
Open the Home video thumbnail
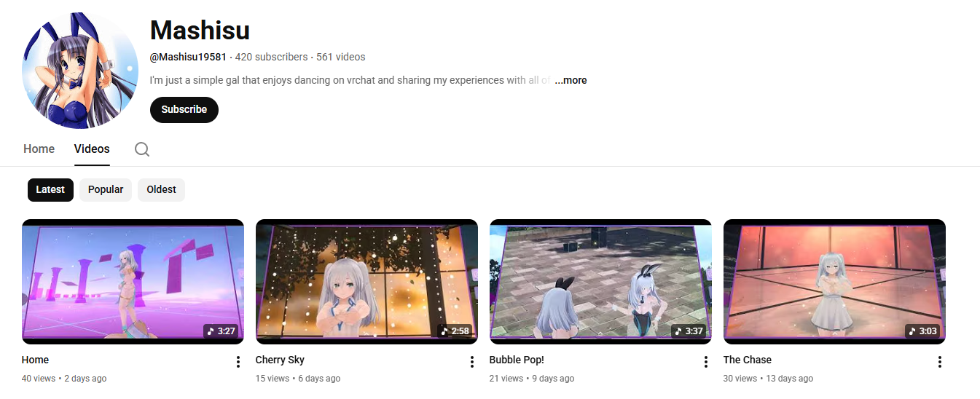pos(133,282)
